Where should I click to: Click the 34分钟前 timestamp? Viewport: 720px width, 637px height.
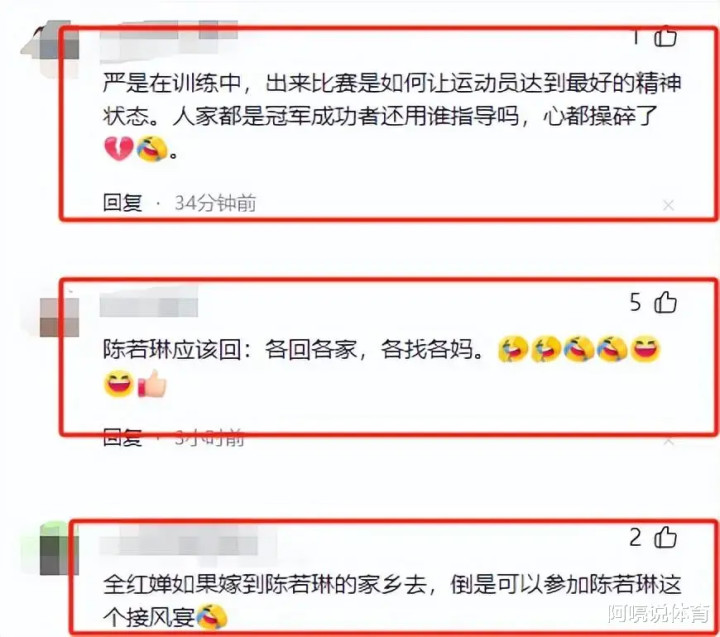pyautogui.click(x=215, y=203)
